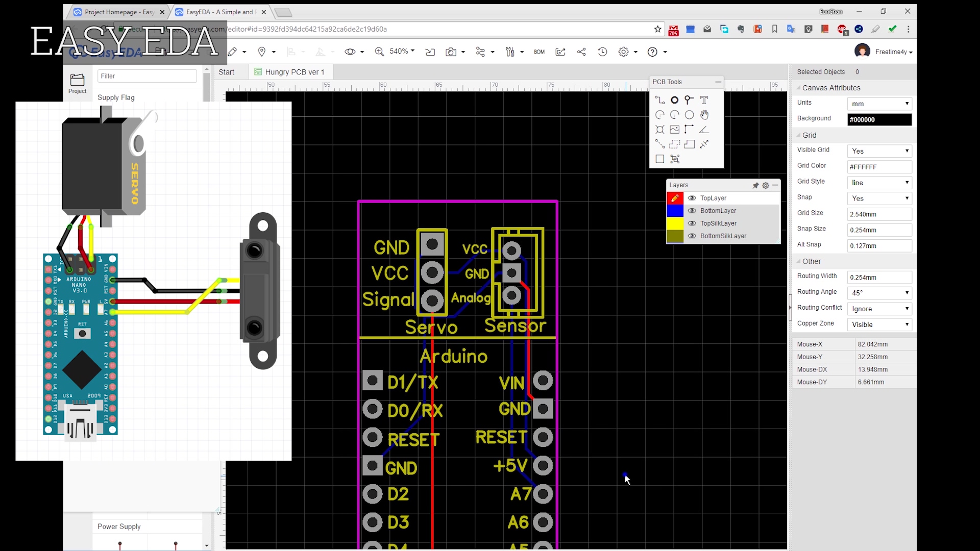
Task: Switch to the Start tab
Action: pos(227,72)
